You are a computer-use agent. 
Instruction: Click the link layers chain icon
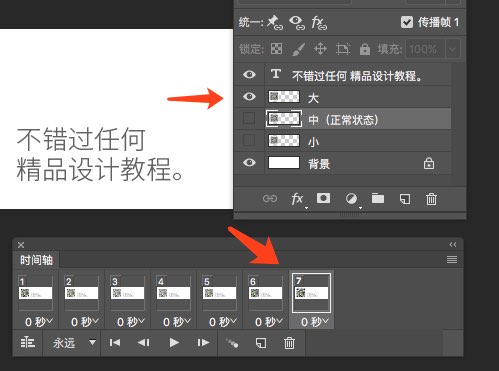(270, 199)
